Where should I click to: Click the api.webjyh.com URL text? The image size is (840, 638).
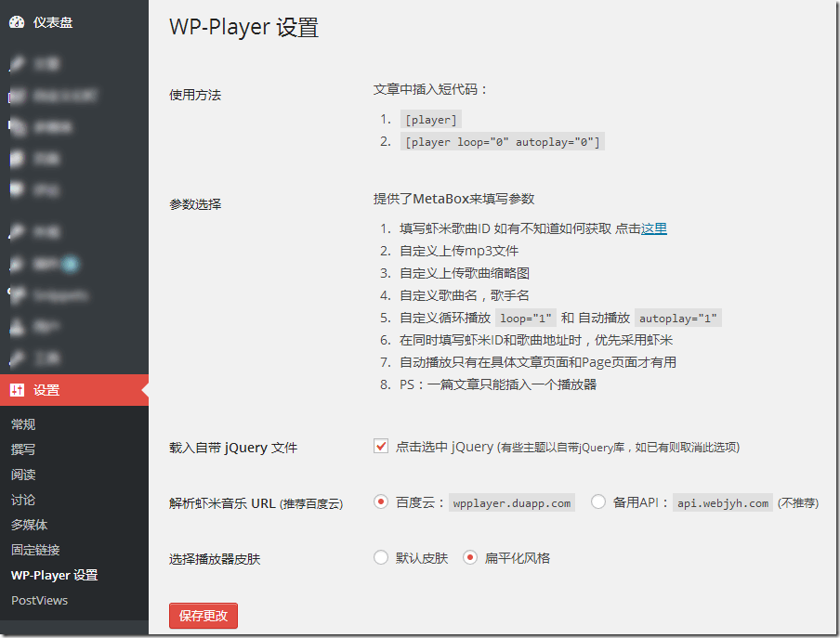(x=723, y=503)
